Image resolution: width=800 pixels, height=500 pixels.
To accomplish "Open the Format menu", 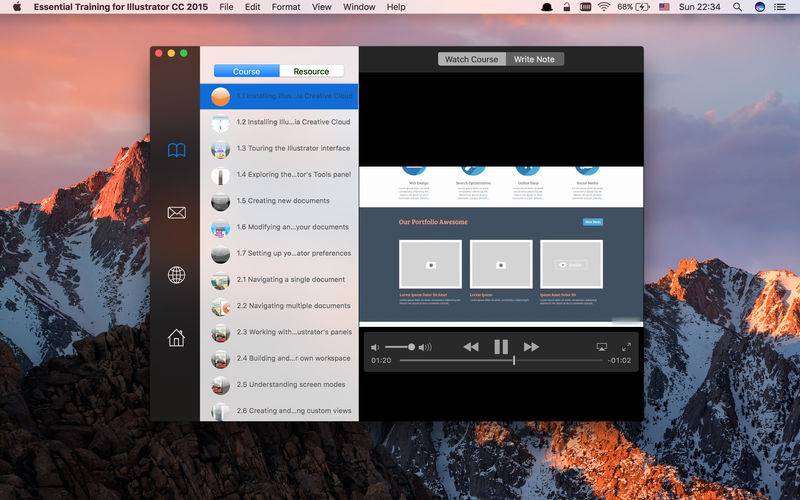I will [286, 7].
